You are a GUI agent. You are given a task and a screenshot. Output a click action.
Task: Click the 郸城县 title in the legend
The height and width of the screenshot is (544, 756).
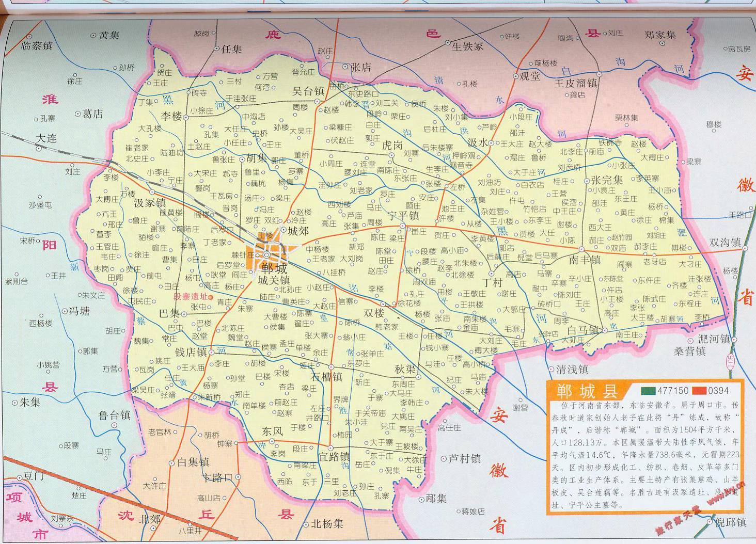click(580, 391)
